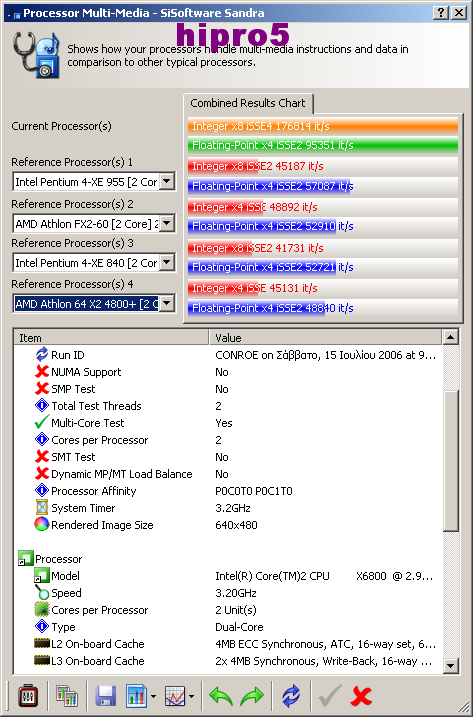Viewport: 473px width, 717px height.
Task: Click the magnifier icon beside Speed
Action: click(42, 593)
